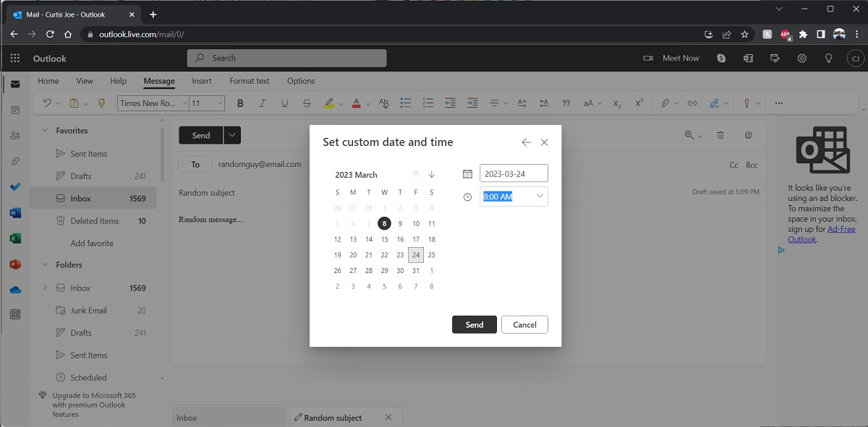Open the Ad-Free Outlook link
The image size is (868, 427).
point(822,234)
